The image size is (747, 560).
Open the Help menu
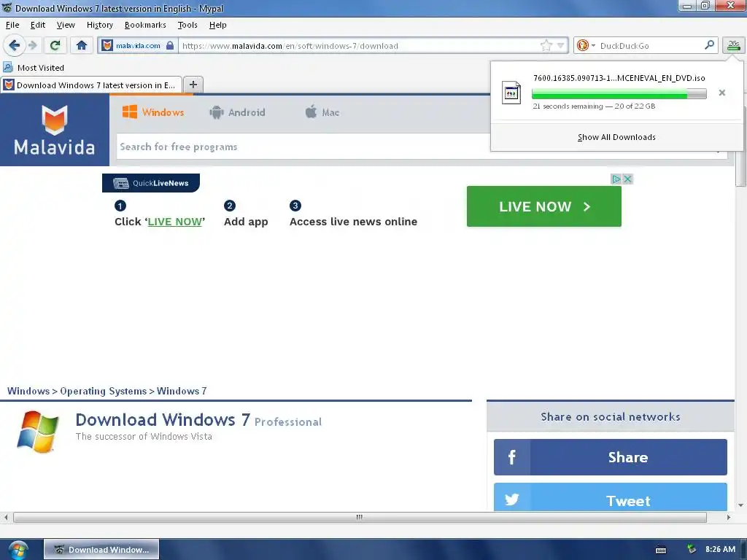(217, 25)
